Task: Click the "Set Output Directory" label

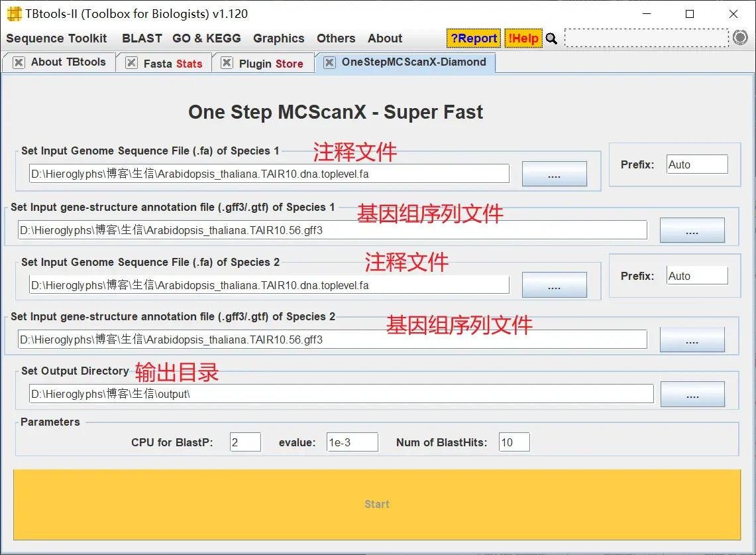Action: (76, 371)
